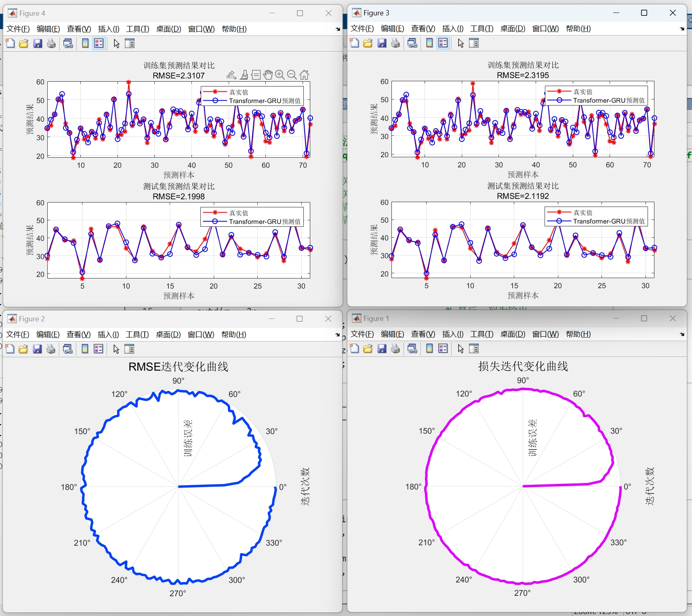The width and height of the screenshot is (692, 616).
Task: Click the Open File folder icon in Figure 1
Action: tap(368, 348)
